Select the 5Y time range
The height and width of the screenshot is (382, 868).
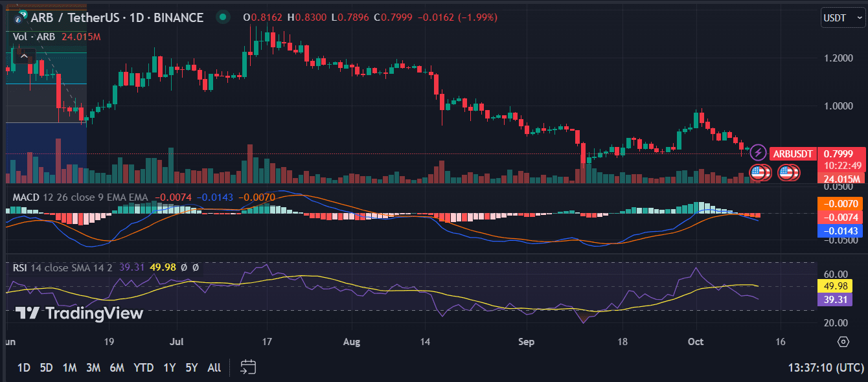pyautogui.click(x=191, y=368)
